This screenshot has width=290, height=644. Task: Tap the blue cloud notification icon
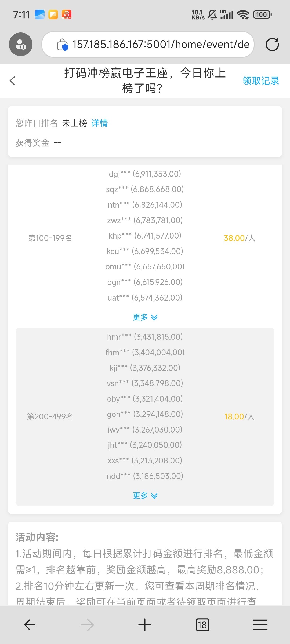40,14
